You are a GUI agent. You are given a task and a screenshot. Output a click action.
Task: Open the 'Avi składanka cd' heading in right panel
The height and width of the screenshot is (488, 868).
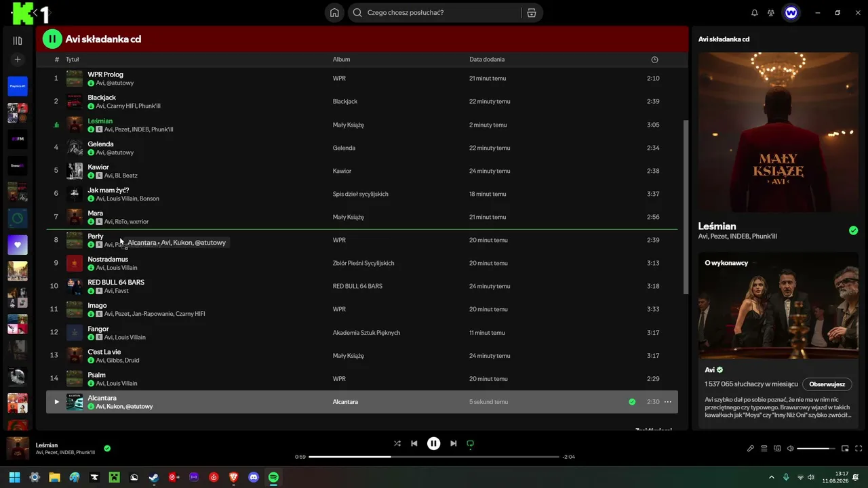pos(724,39)
